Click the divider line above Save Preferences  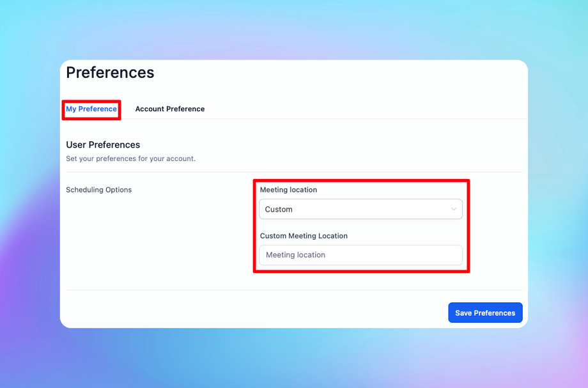click(294, 290)
